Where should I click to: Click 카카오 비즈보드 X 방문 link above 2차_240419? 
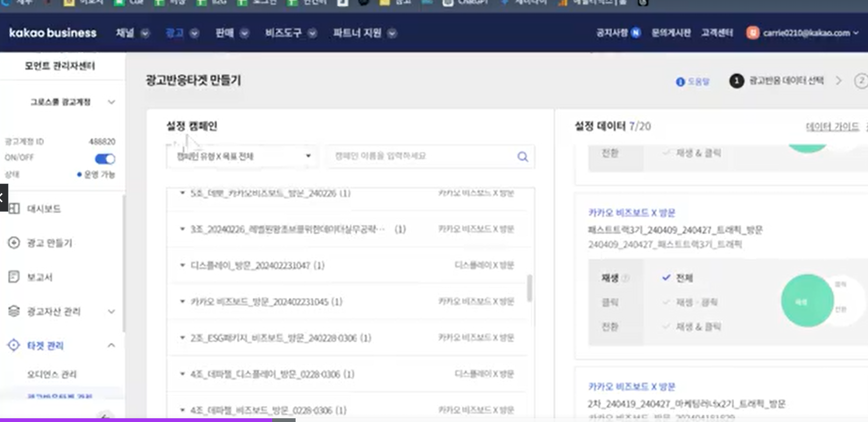pos(631,386)
